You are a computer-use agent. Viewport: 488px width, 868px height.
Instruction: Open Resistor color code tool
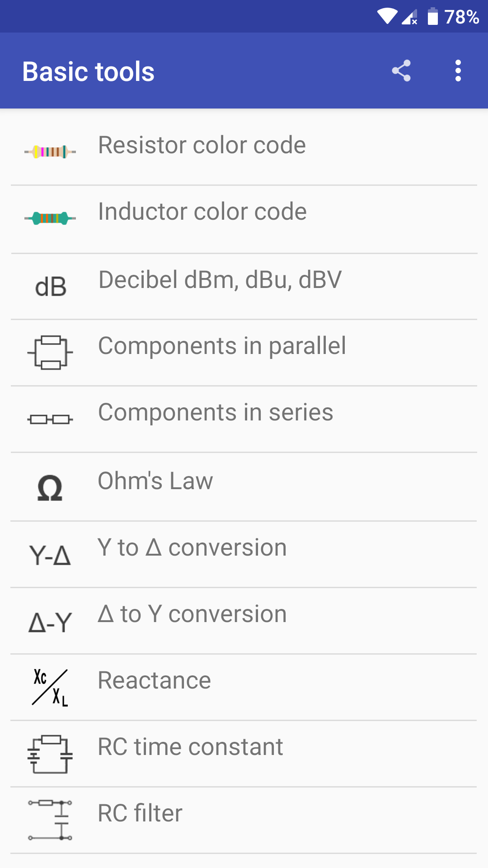[x=202, y=145]
